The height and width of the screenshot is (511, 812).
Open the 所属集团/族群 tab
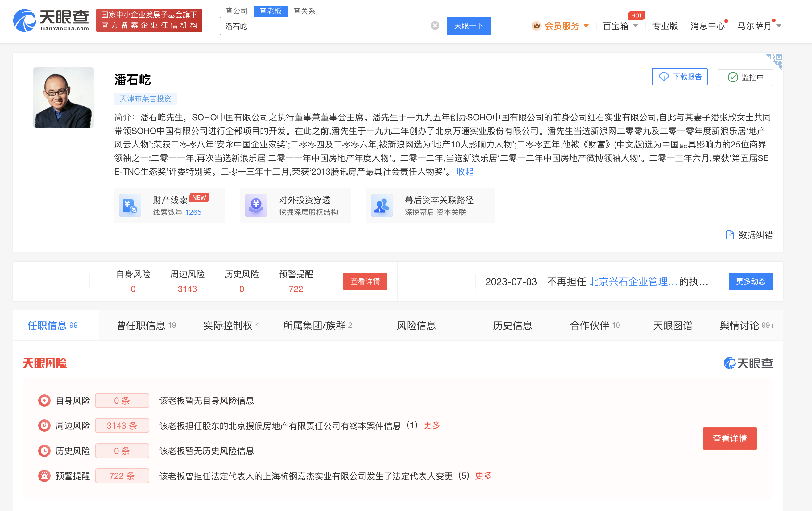coord(317,325)
